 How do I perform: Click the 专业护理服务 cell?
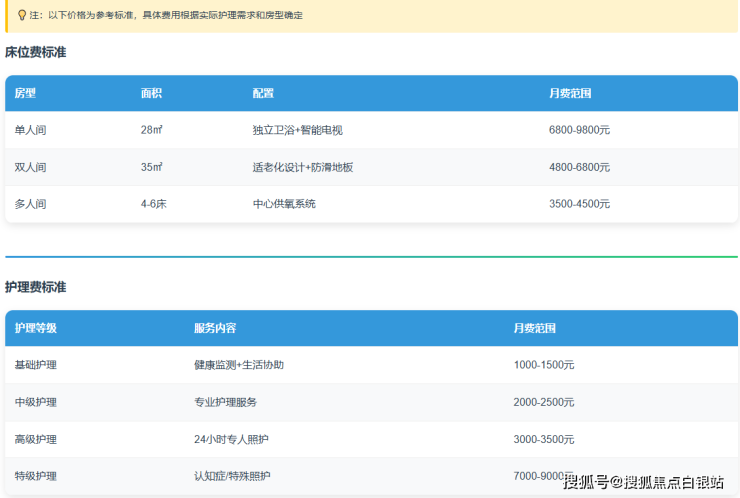tap(225, 402)
